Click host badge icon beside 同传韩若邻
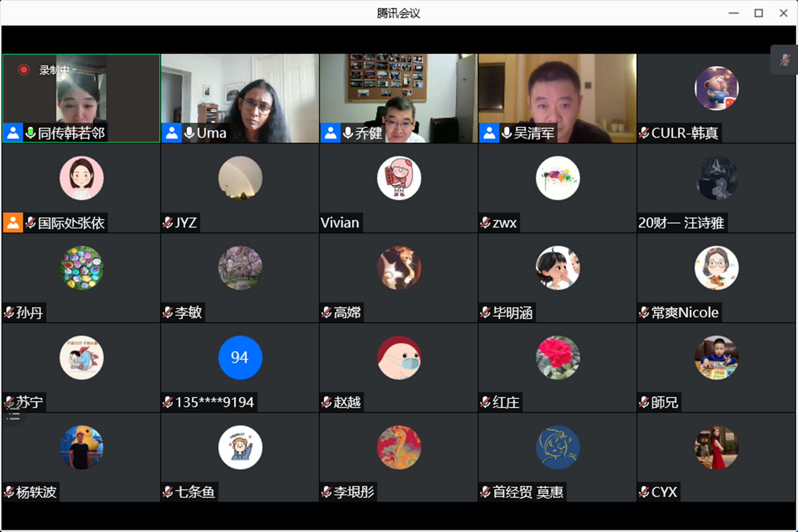The width and height of the screenshot is (798, 532). (13, 133)
